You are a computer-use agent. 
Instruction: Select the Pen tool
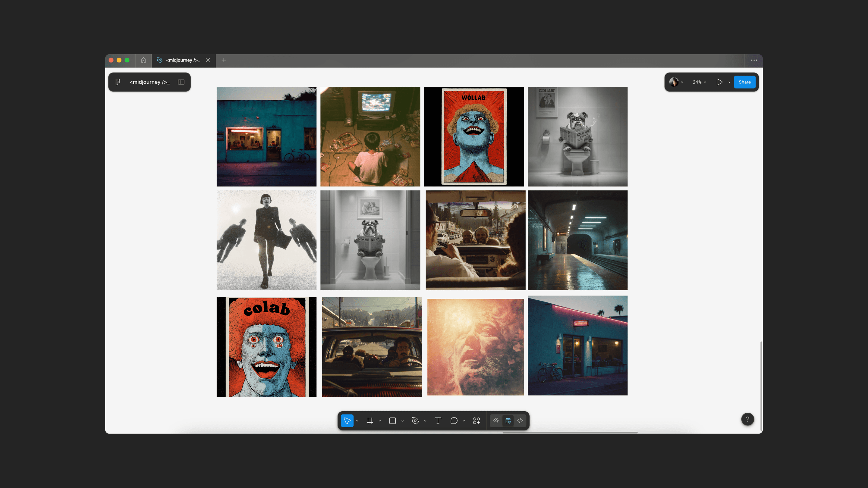tap(415, 421)
